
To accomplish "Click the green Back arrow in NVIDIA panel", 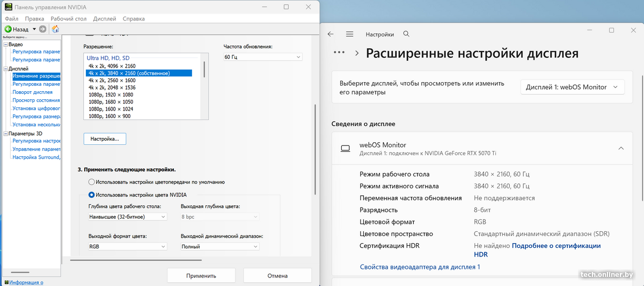I will [x=9, y=29].
